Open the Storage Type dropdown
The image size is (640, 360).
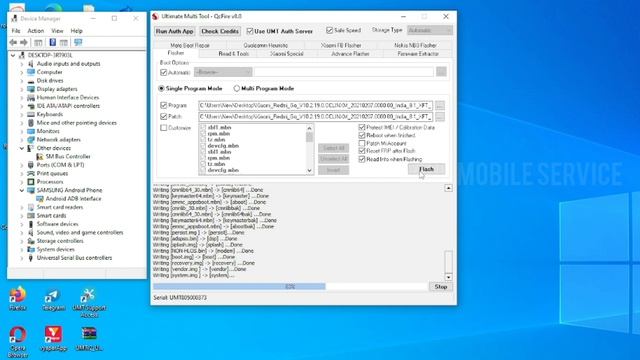point(429,30)
